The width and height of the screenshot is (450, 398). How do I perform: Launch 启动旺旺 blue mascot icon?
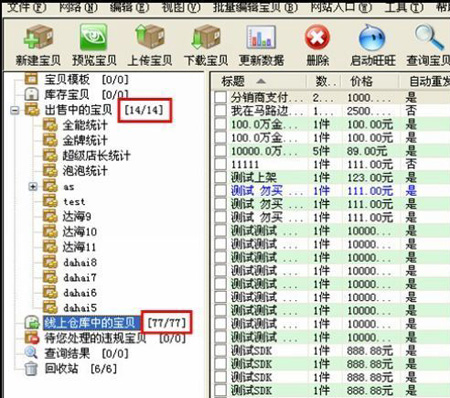[372, 37]
